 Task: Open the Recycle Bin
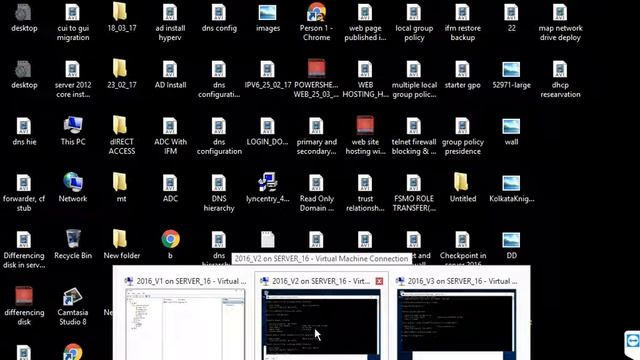tap(73, 239)
